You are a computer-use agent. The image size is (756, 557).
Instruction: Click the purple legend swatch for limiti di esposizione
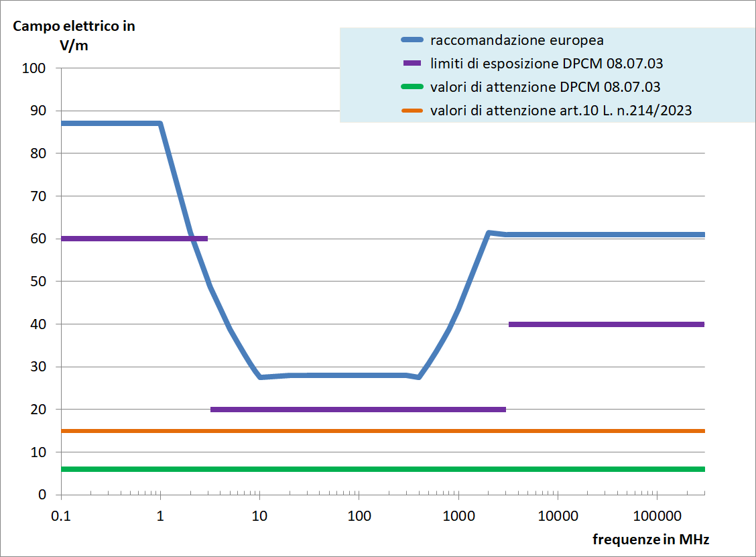(x=412, y=63)
